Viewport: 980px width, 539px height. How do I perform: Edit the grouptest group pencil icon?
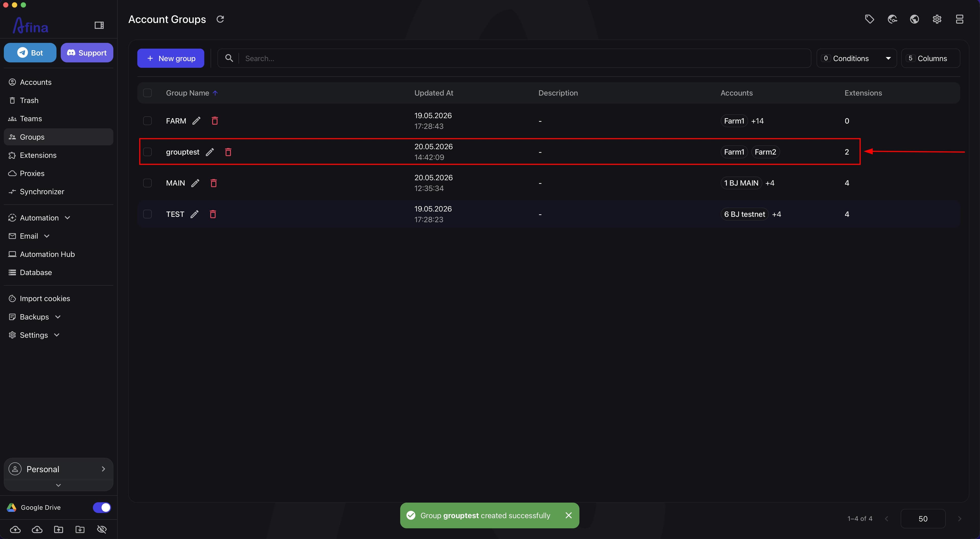(210, 152)
